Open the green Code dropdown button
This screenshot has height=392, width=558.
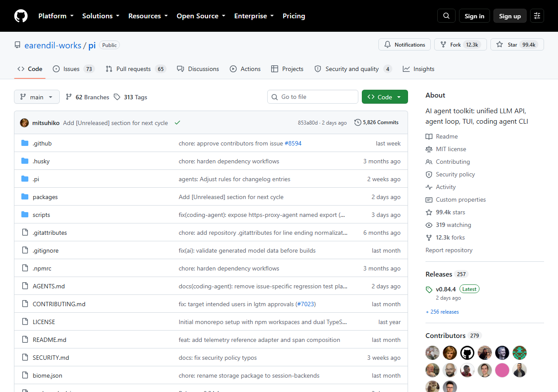coord(385,97)
